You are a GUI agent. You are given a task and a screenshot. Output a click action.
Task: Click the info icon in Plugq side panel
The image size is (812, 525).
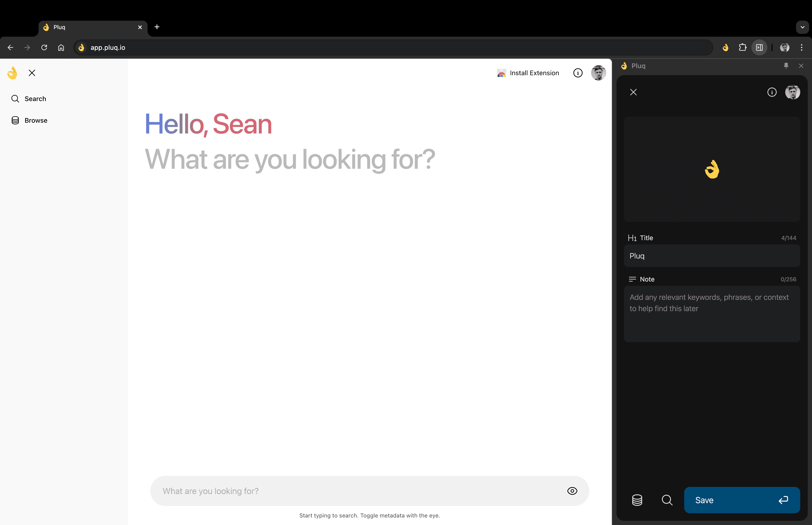click(x=772, y=92)
